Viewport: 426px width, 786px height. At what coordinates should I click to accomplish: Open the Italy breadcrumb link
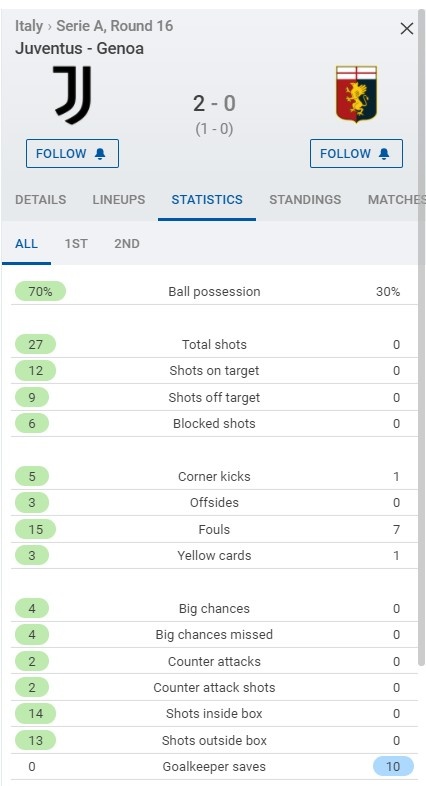[29, 26]
